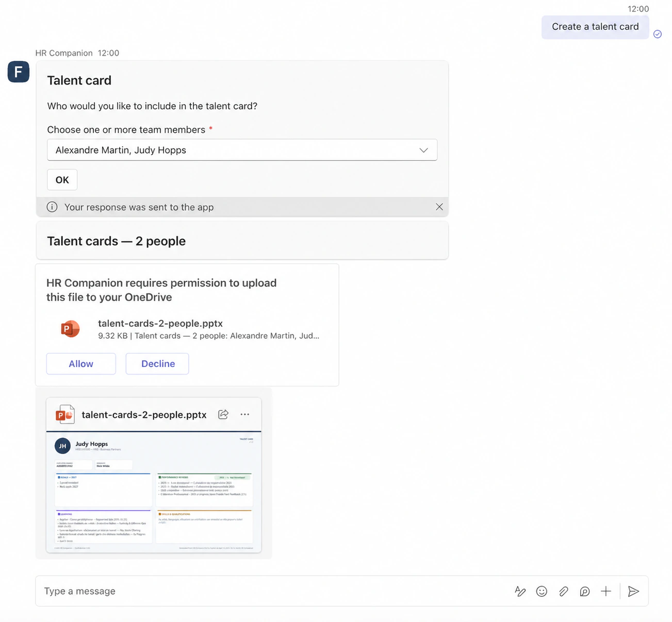The width and height of the screenshot is (672, 622).
Task: Click the Create a talent card message bubble
Action: [595, 27]
